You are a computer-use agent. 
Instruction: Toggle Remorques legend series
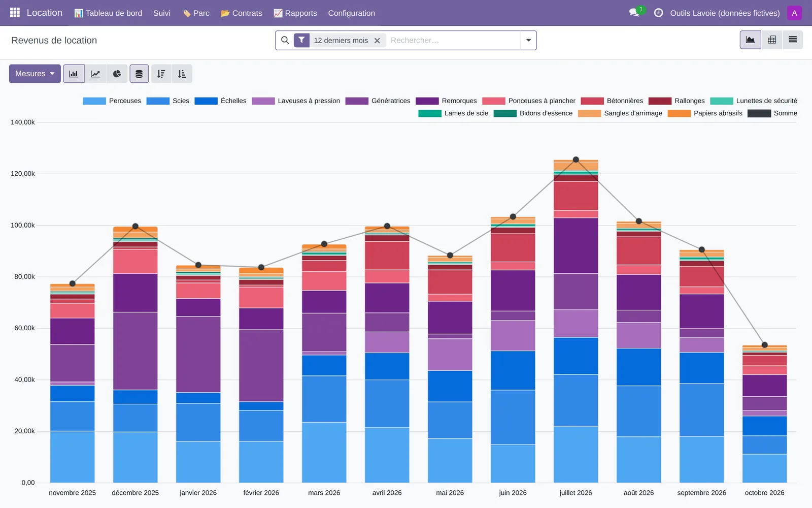coord(447,101)
